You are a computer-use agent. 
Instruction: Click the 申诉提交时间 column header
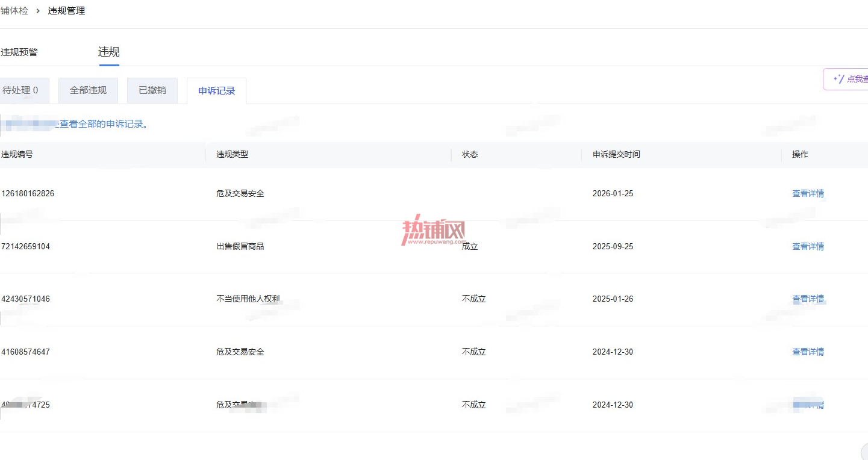pyautogui.click(x=616, y=154)
